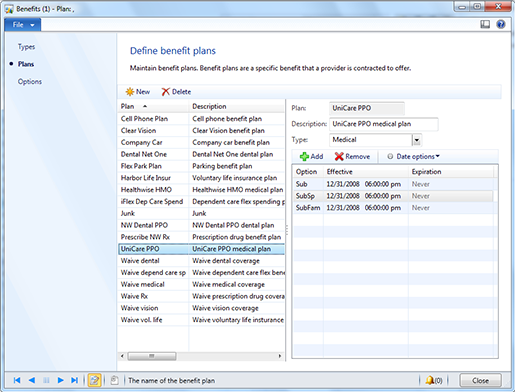This screenshot has height=392, width=515.
Task: Remove the selected plan option
Action: click(352, 156)
